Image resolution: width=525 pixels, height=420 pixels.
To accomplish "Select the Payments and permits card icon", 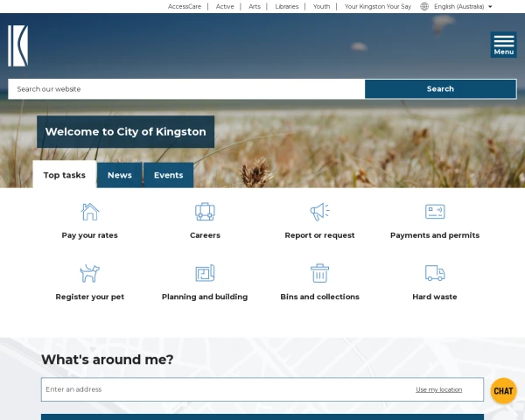I will pyautogui.click(x=435, y=212).
